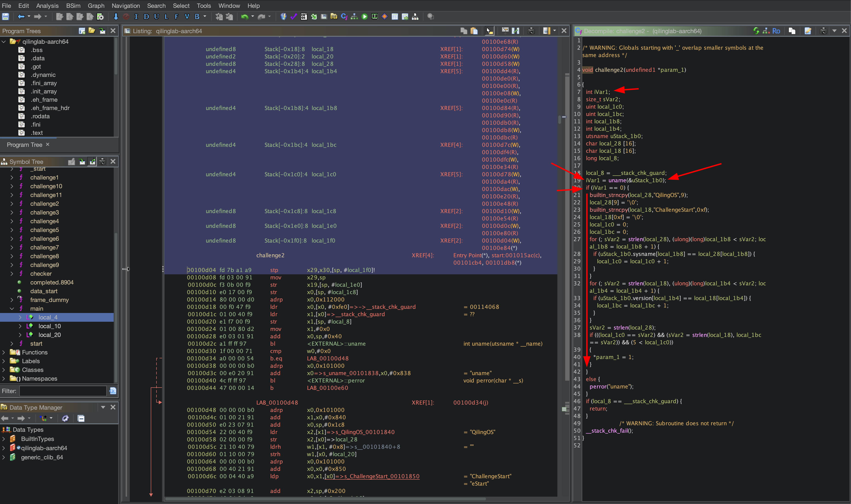Select challenge10 in the Symbol Tree

pos(46,186)
